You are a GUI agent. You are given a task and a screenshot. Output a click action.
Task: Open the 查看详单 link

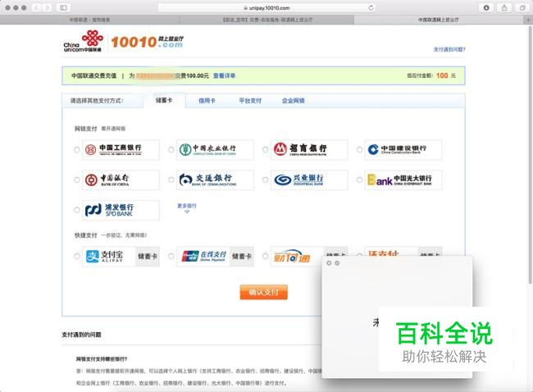click(x=225, y=75)
